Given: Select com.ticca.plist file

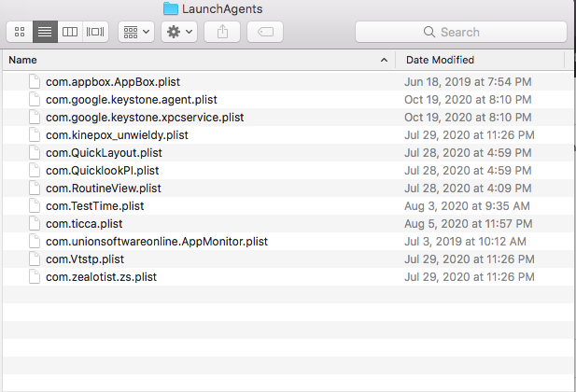Looking at the screenshot, I should (83, 224).
